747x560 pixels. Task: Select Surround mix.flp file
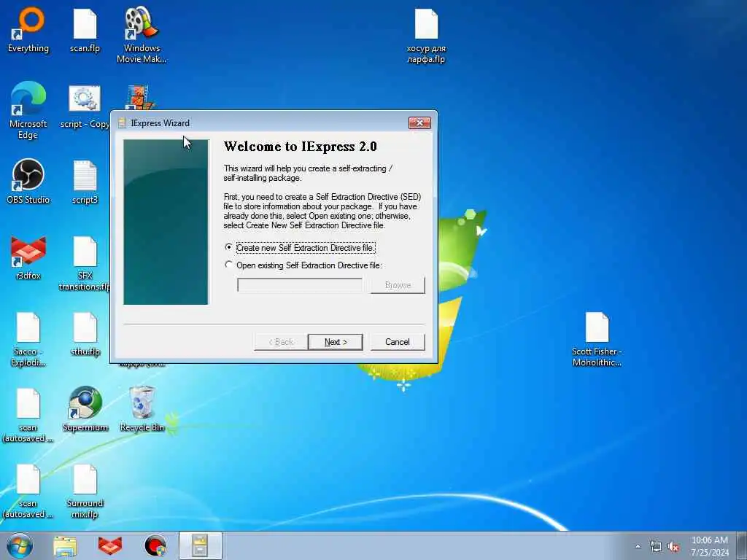click(x=85, y=491)
